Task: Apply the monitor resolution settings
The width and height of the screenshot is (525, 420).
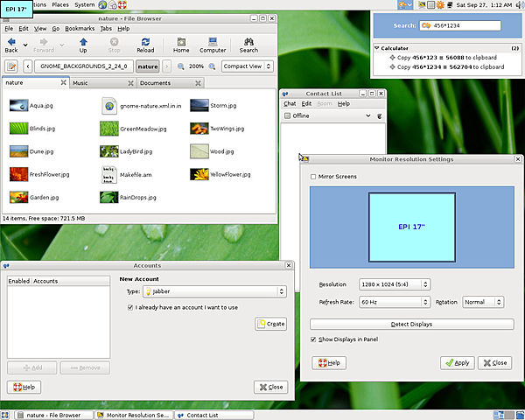Action: tap(458, 363)
